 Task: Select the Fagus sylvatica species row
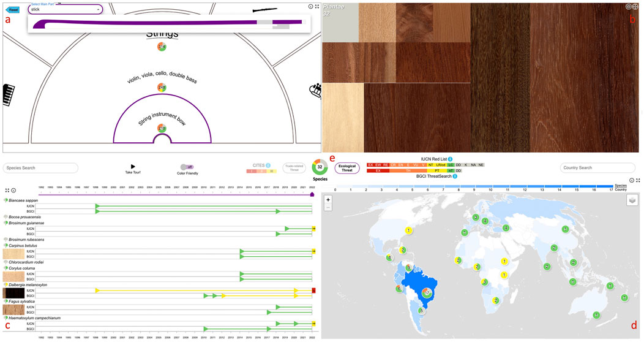(x=20, y=302)
